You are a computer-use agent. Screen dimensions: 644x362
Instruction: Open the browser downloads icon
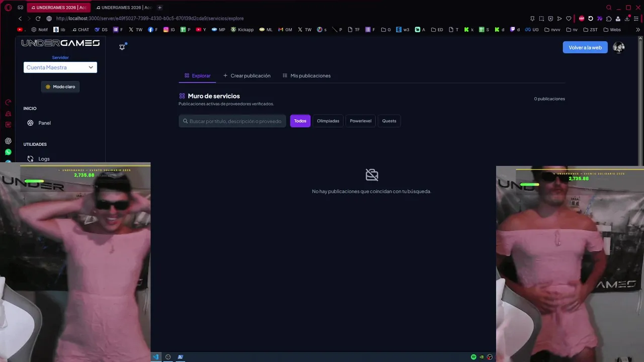pos(627,19)
